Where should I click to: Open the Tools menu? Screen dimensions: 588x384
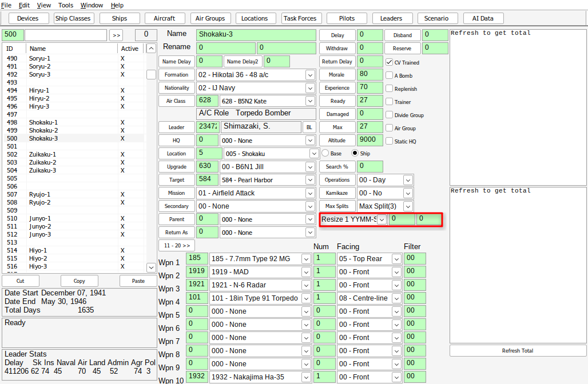66,5
